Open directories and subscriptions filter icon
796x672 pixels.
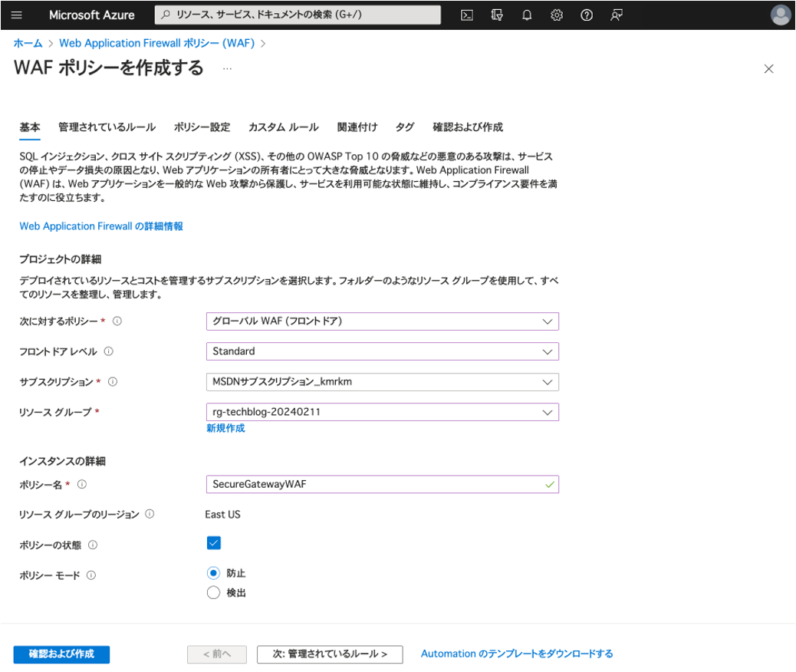click(496, 15)
